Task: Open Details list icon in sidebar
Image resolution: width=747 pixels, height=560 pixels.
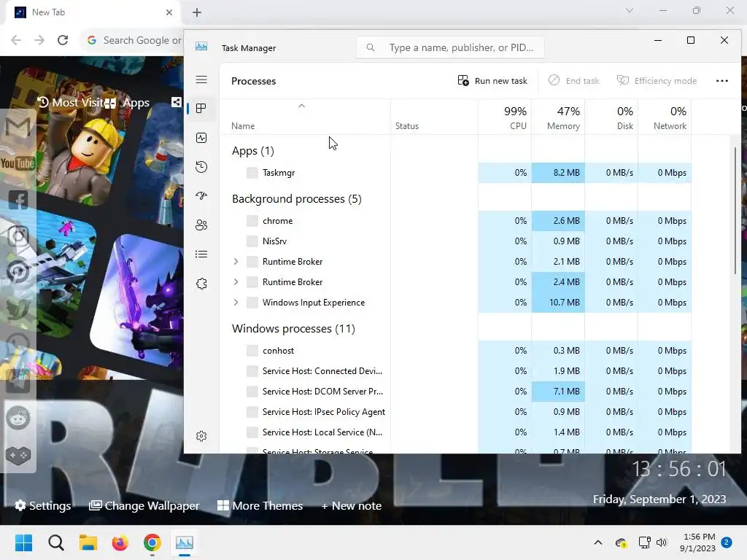Action: 201,254
